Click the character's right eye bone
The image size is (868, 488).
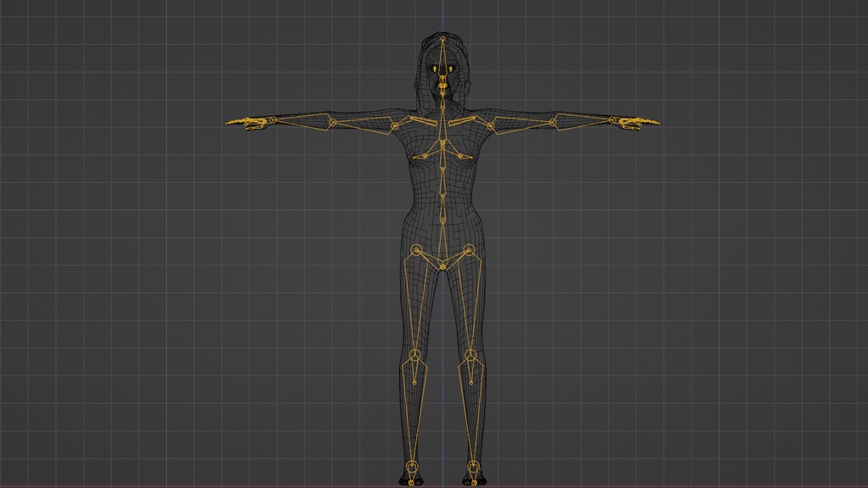(x=435, y=69)
